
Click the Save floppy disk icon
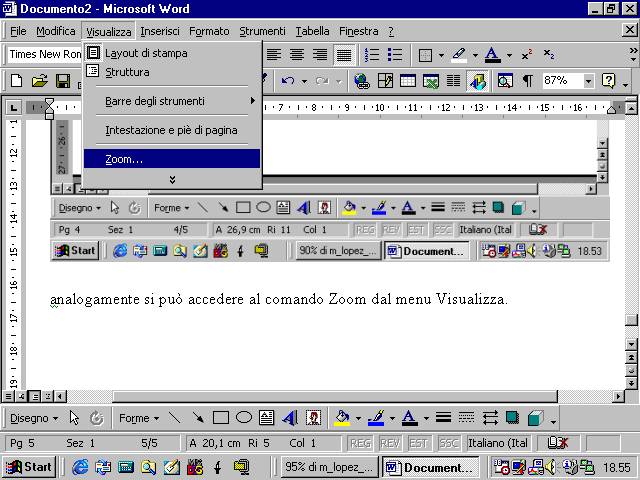click(63, 81)
